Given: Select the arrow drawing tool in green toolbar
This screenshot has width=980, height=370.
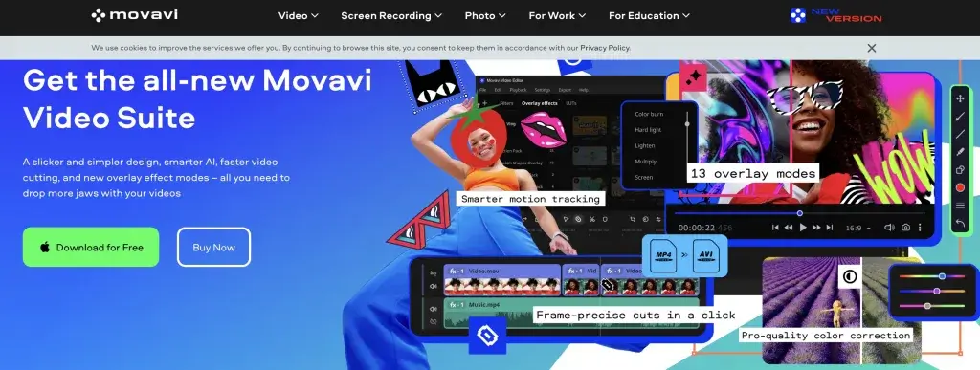Looking at the screenshot, I should pos(961,116).
